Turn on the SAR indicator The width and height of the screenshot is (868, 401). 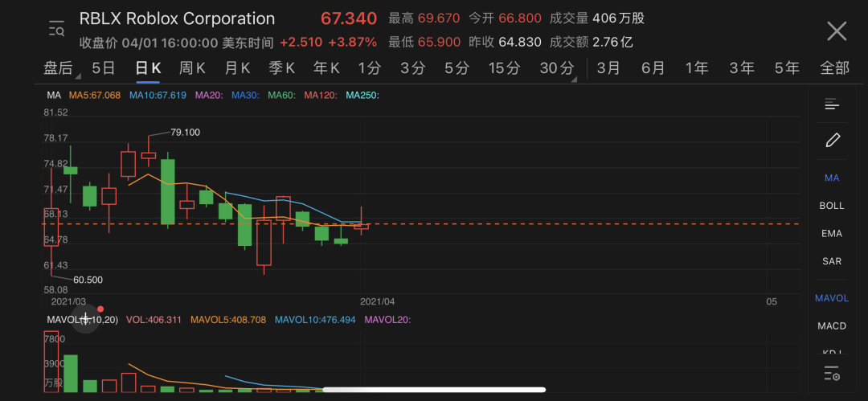point(832,262)
